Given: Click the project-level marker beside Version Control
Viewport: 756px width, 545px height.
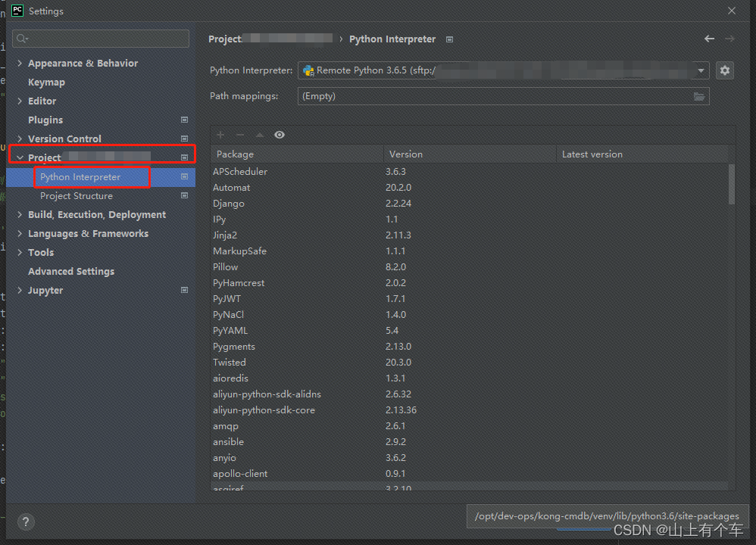Looking at the screenshot, I should click(x=184, y=139).
